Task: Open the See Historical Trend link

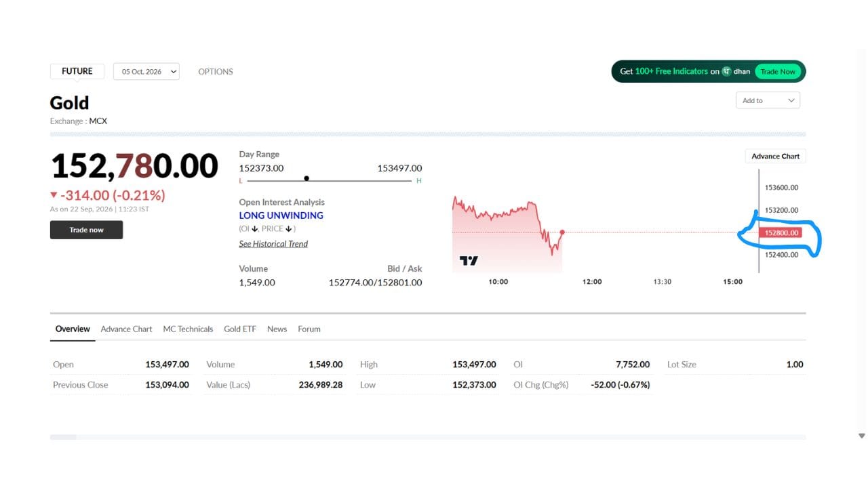Action: coord(273,244)
